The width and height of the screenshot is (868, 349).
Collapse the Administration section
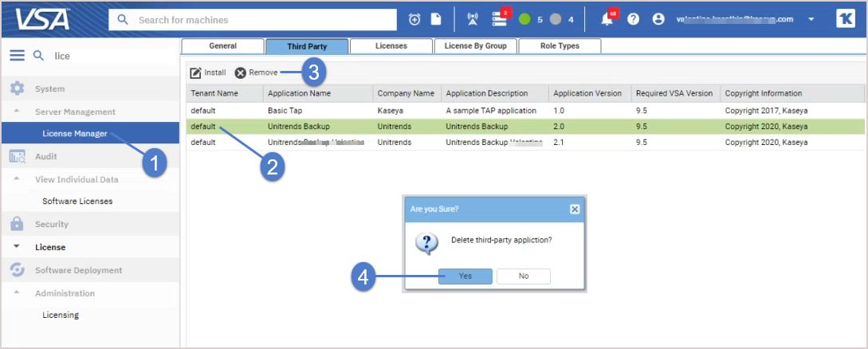click(17, 292)
